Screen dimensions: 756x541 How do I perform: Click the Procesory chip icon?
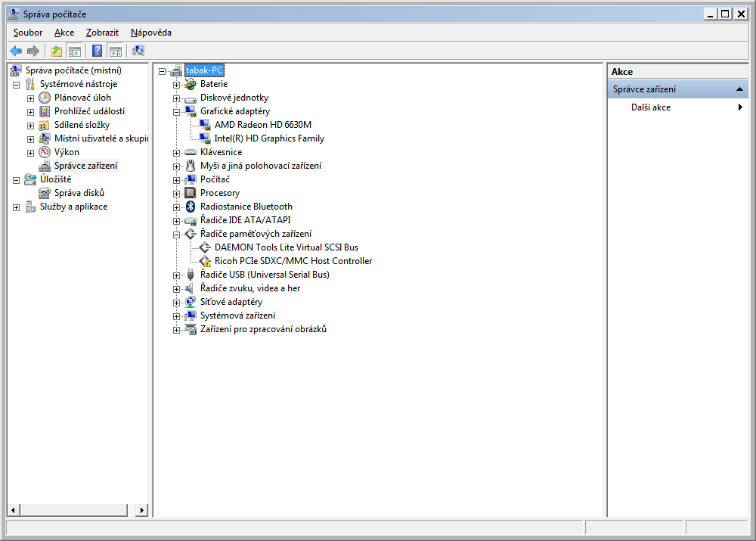(191, 193)
